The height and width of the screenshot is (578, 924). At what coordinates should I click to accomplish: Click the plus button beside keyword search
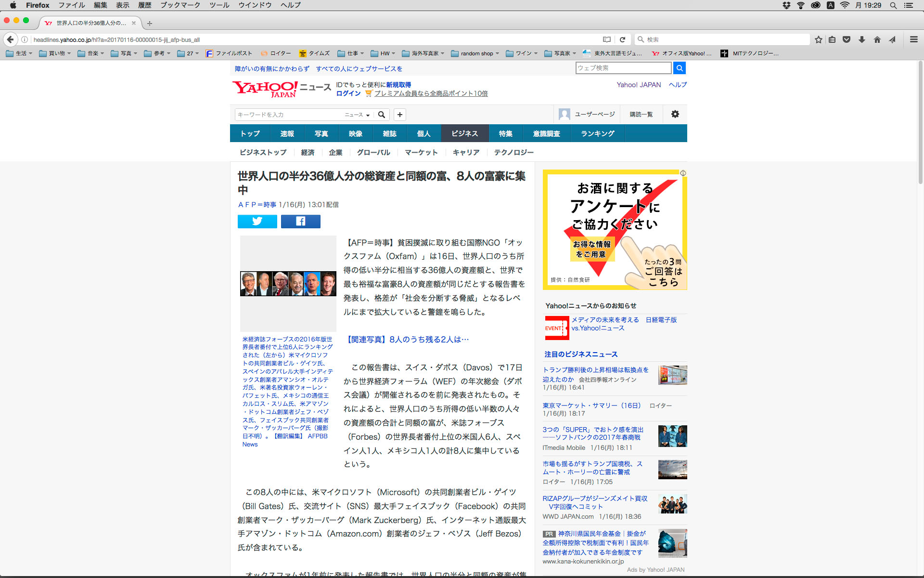pos(399,115)
